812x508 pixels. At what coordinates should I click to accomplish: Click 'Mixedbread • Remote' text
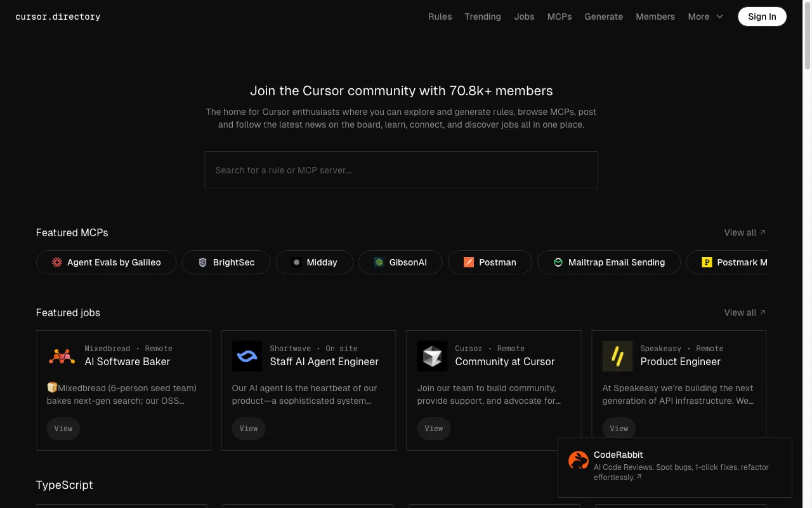click(x=128, y=349)
